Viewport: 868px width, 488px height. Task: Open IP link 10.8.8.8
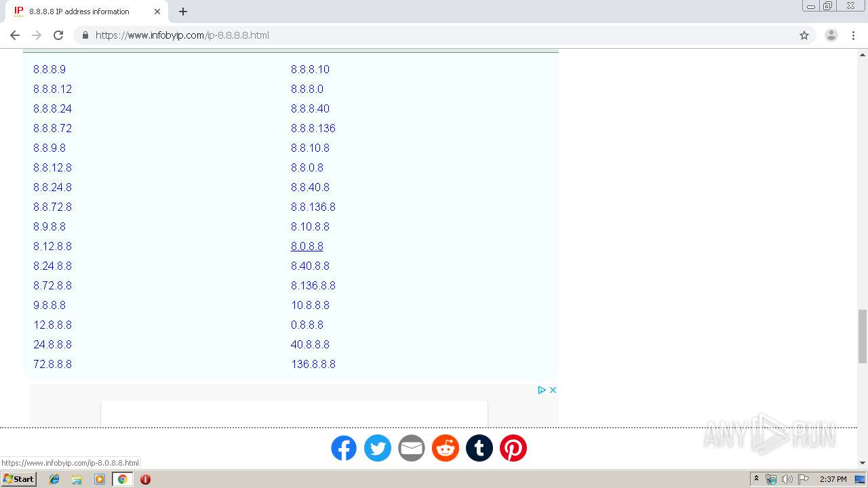(x=310, y=305)
